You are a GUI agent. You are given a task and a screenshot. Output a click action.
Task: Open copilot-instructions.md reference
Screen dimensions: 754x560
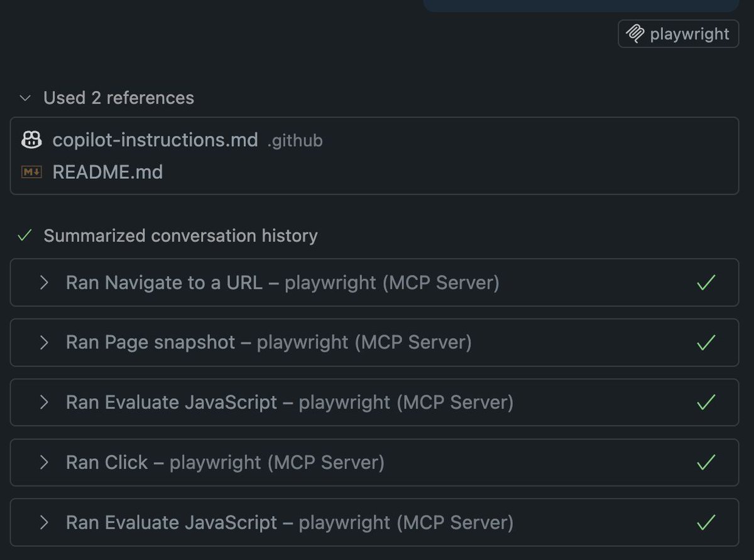click(155, 140)
